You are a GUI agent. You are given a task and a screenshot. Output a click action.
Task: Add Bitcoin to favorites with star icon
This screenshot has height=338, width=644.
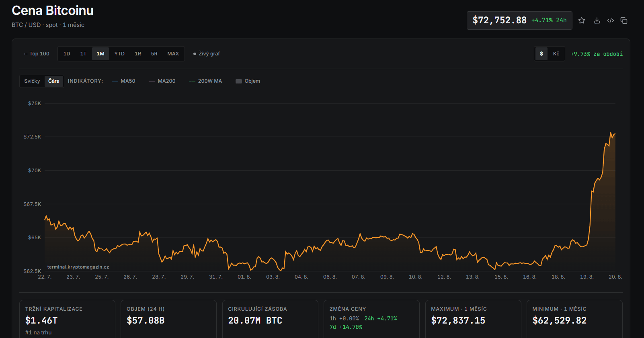(x=581, y=20)
